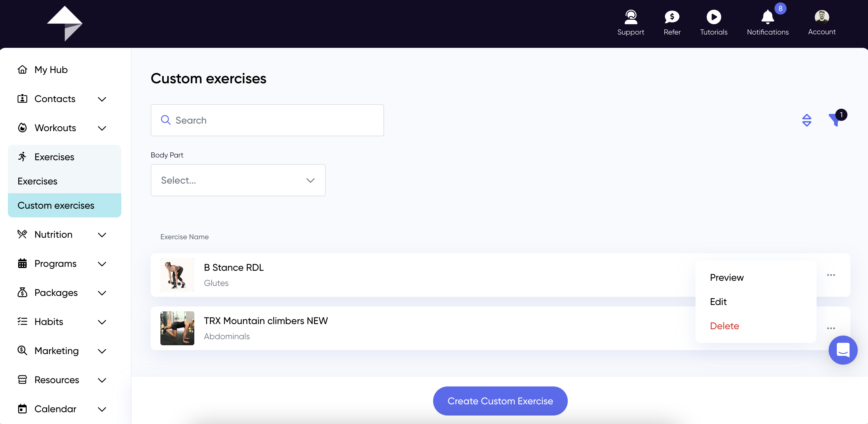Choose Preview from the context menu
Viewport: 868px width, 424px height.
(x=726, y=277)
